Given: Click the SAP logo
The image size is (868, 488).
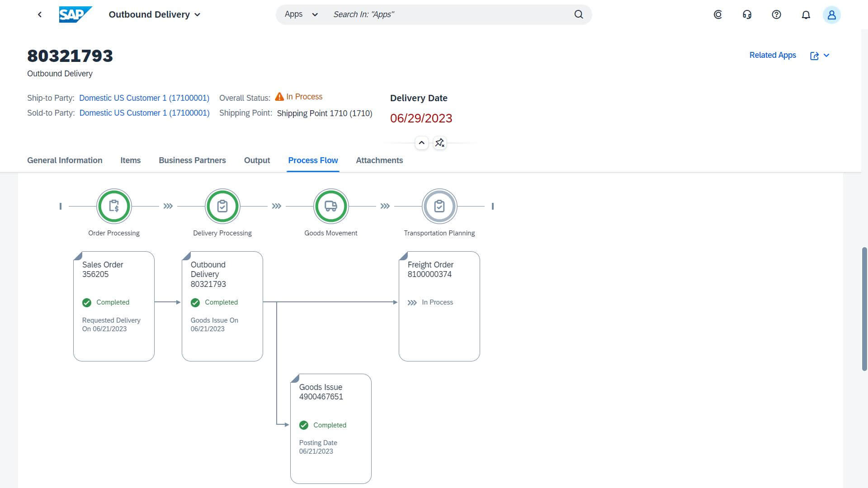Looking at the screenshot, I should [x=75, y=14].
